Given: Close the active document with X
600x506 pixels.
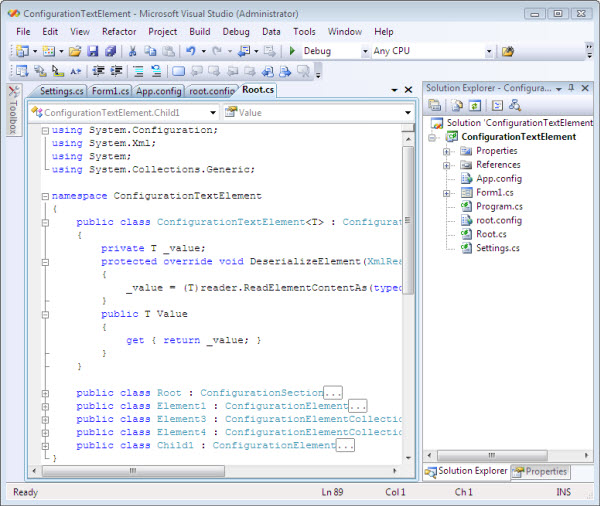Looking at the screenshot, I should coord(408,90).
